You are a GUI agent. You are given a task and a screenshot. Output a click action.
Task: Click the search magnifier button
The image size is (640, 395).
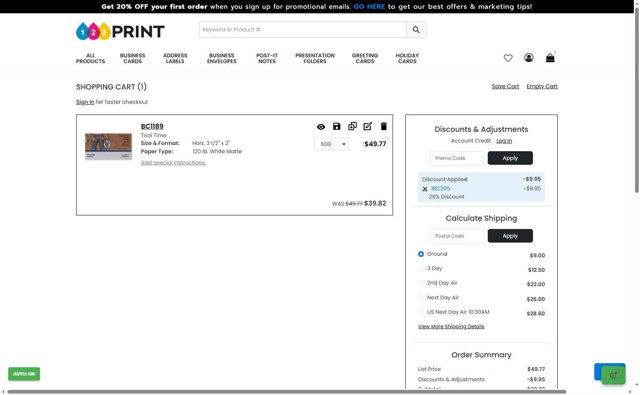[x=416, y=29]
